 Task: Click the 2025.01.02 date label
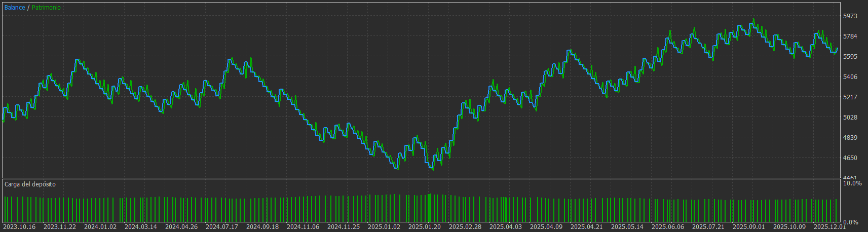[x=384, y=227]
